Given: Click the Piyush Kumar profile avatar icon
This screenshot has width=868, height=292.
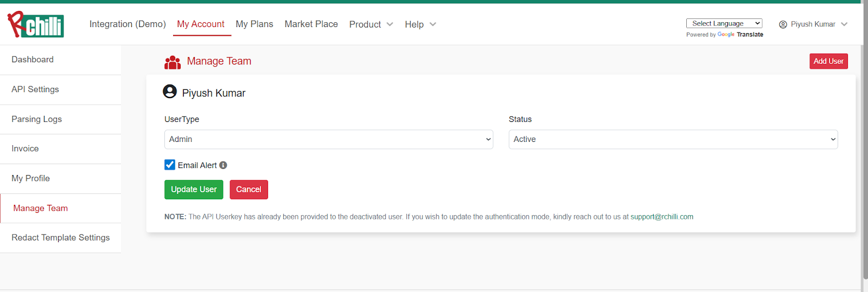Looking at the screenshot, I should tap(170, 92).
